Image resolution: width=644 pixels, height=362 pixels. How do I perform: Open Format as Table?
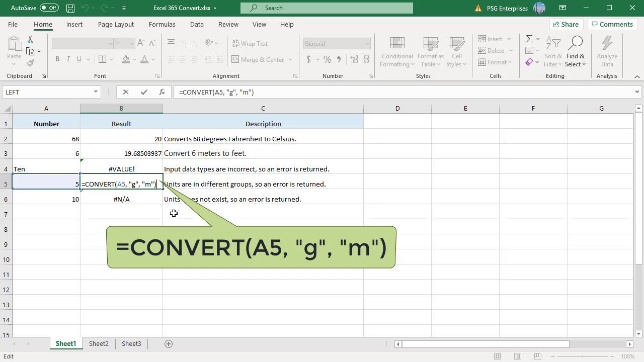click(431, 52)
